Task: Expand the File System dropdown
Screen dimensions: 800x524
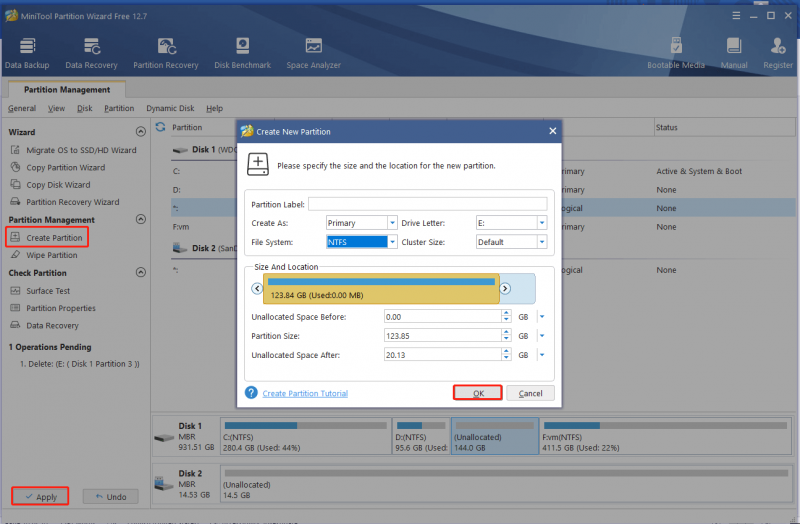Action: pos(392,242)
